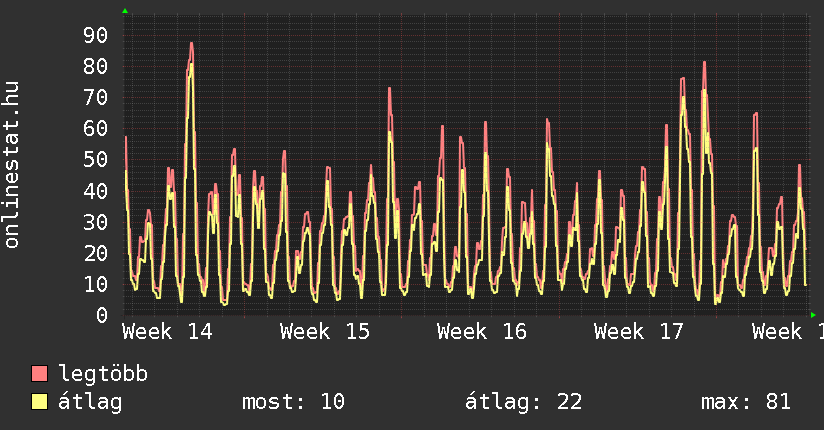Click the Week 16 axis label

pos(482,331)
